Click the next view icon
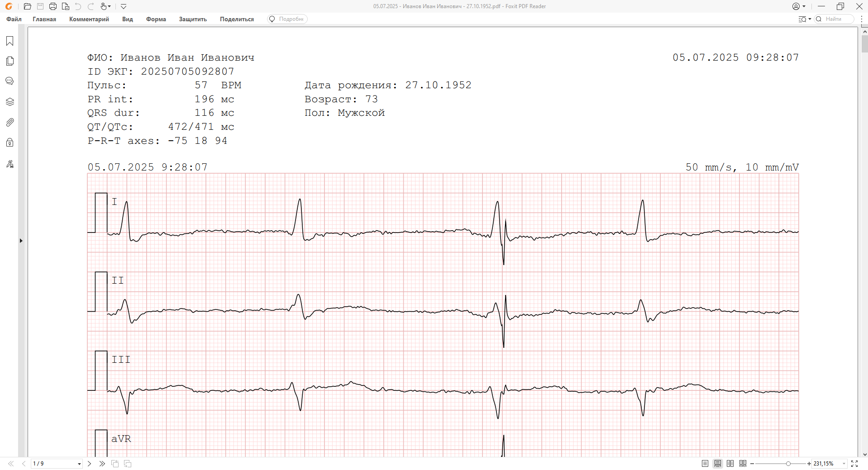Image resolution: width=868 pixels, height=470 pixels. (x=128, y=464)
